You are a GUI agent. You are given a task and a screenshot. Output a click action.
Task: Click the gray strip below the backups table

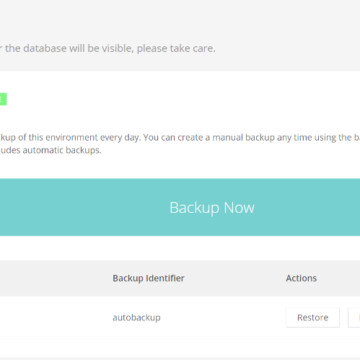[x=180, y=358]
